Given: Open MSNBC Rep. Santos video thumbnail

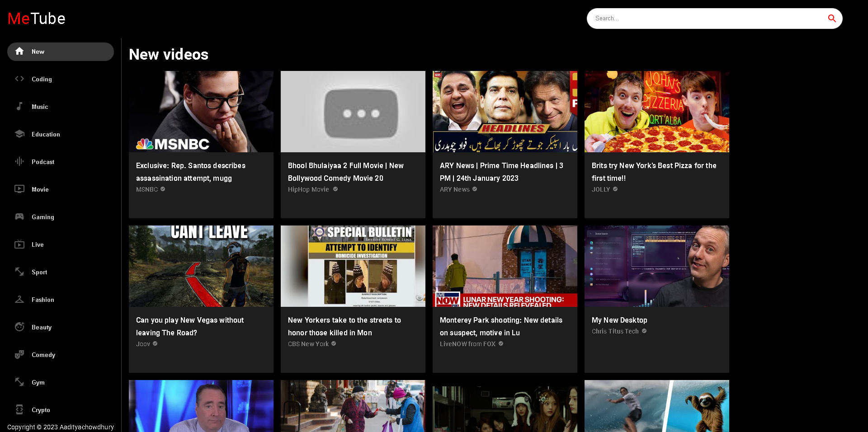Looking at the screenshot, I should tap(201, 112).
